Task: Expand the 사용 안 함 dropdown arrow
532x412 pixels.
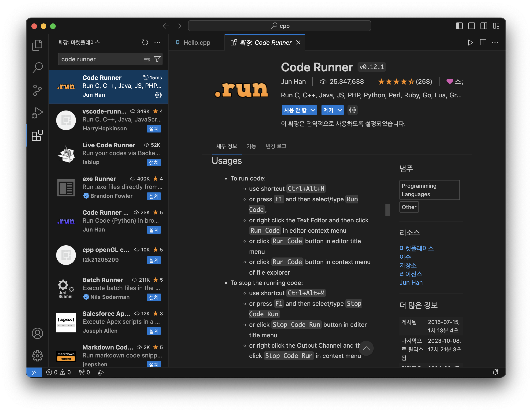Action: pos(313,110)
